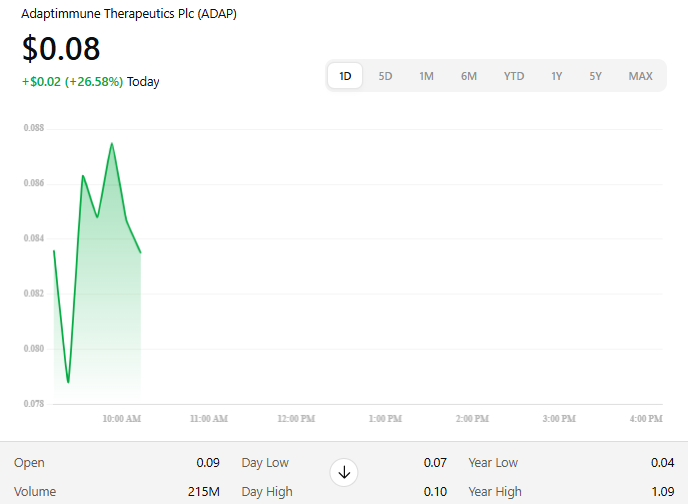The image size is (688, 504).
Task: Select the YTD range tab
Action: pos(514,76)
